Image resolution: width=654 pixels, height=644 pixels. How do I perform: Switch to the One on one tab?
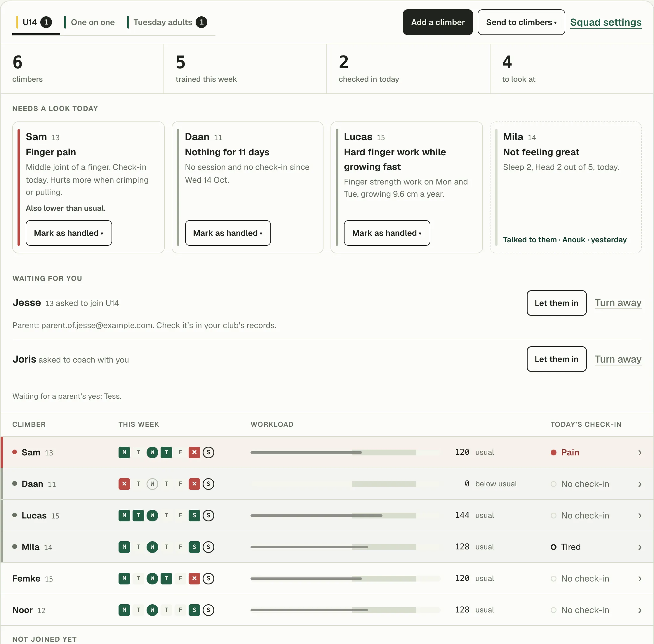90,22
